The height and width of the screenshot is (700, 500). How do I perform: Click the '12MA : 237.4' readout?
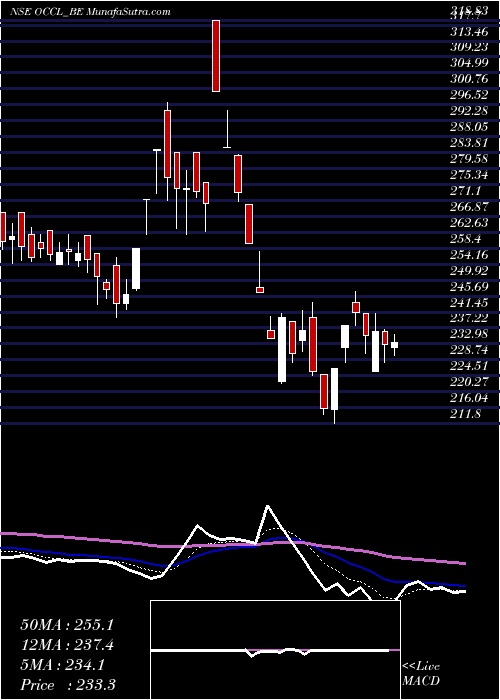click(x=67, y=645)
